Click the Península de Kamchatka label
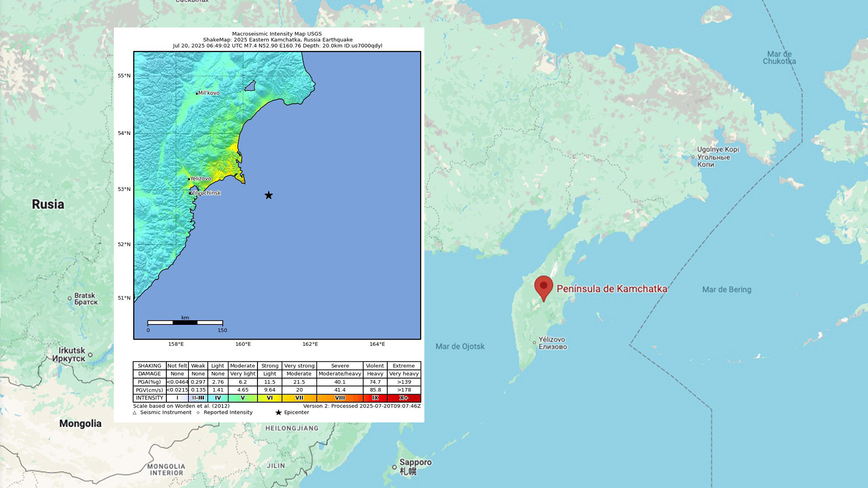 pyautogui.click(x=612, y=289)
